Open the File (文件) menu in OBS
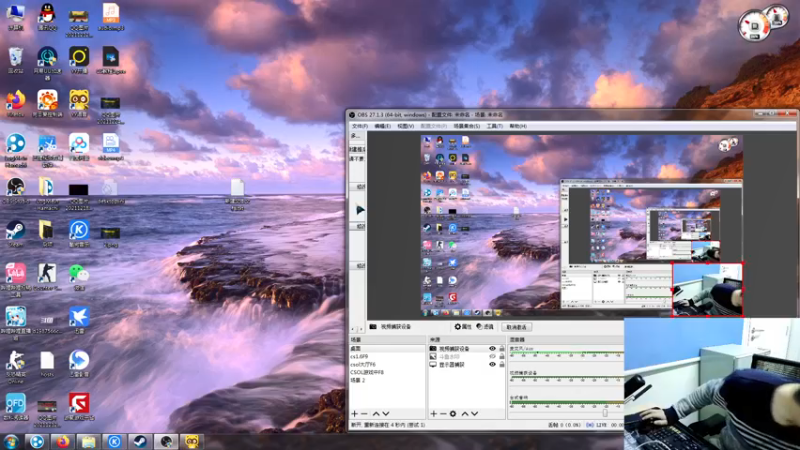The width and height of the screenshot is (800, 450). click(360, 126)
